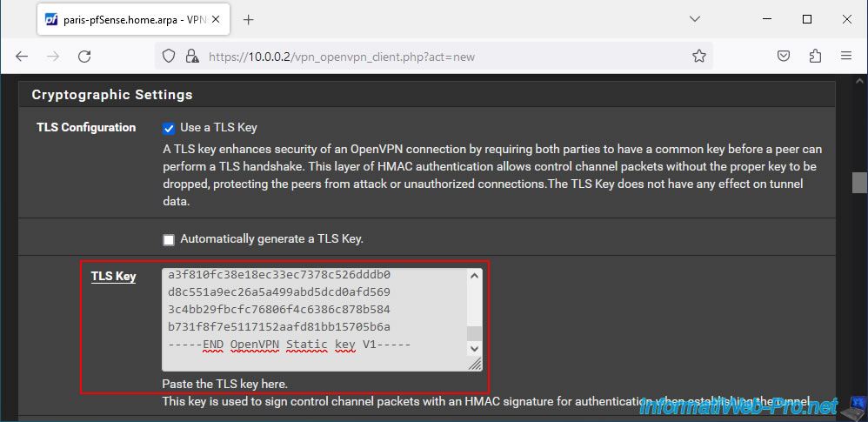Open the Firefox hamburger menu
868x422 pixels.
[x=846, y=56]
